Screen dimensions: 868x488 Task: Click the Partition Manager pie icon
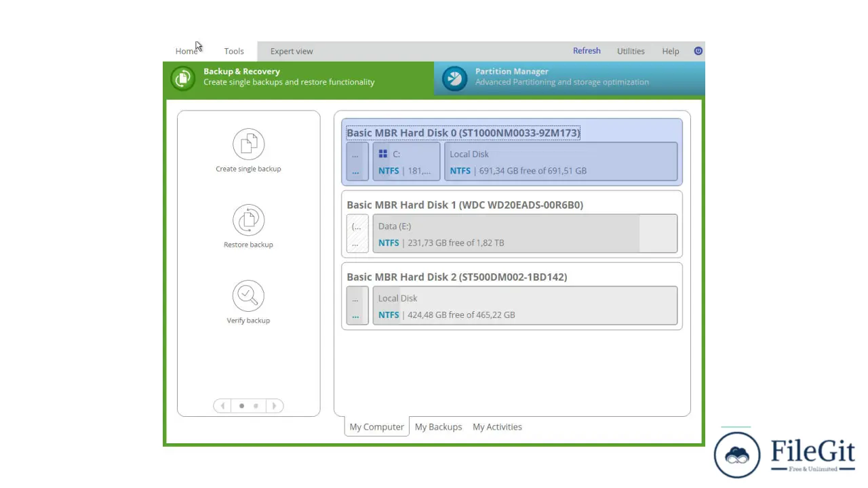[454, 78]
